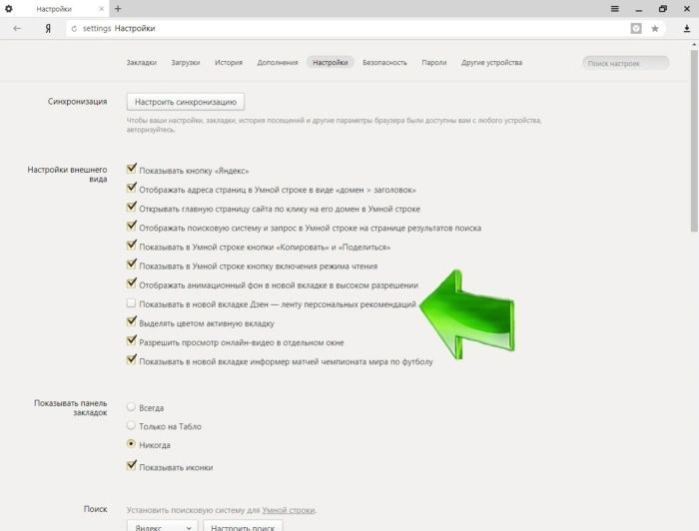The image size is (699, 531).
Task: Open the browser hamburger menu
Action: (615, 8)
